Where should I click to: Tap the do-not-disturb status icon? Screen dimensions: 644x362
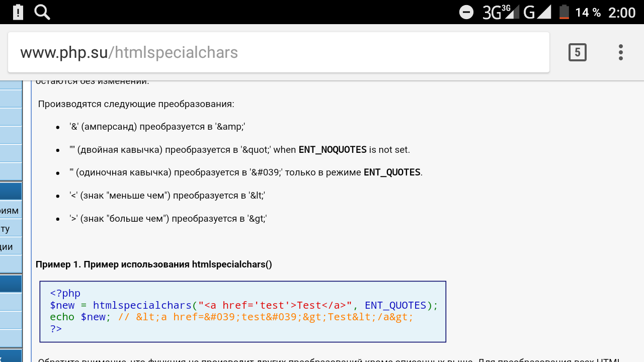tap(466, 12)
